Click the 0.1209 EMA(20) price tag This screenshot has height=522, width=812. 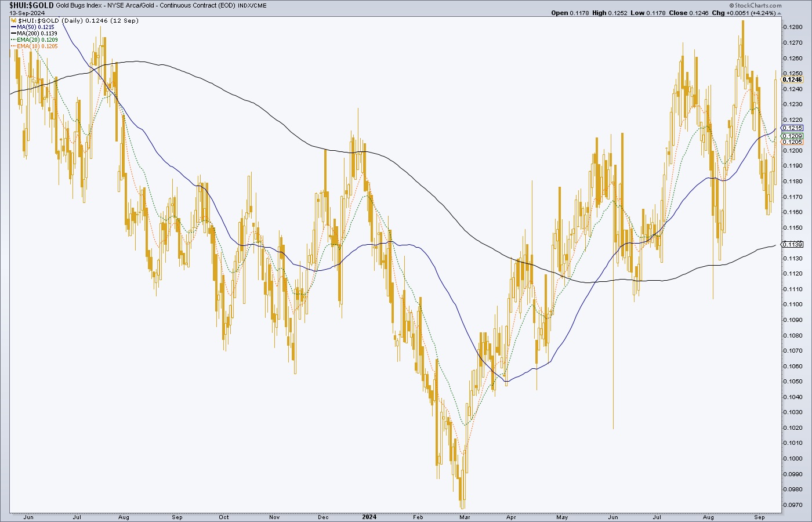coord(792,136)
